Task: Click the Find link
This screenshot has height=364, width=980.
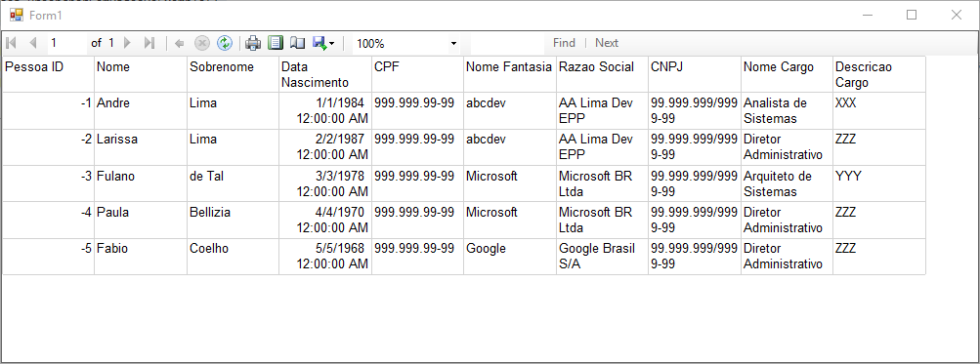Action: pos(564,43)
